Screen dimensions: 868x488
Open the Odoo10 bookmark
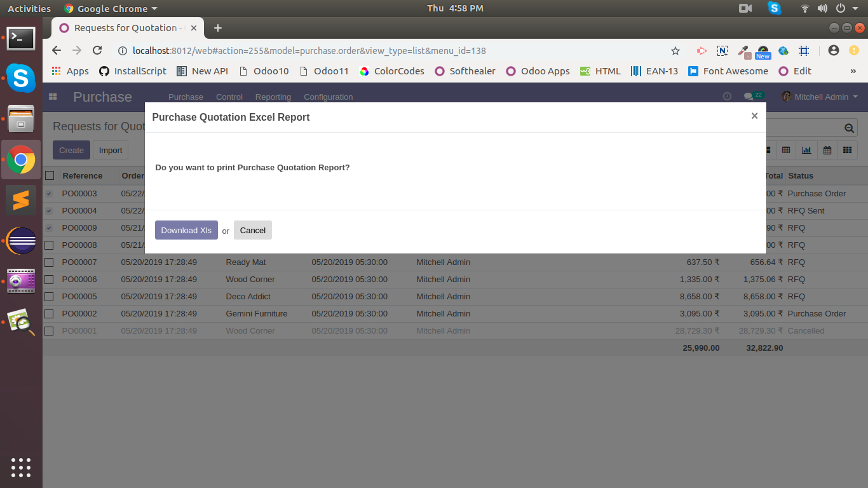[263, 71]
